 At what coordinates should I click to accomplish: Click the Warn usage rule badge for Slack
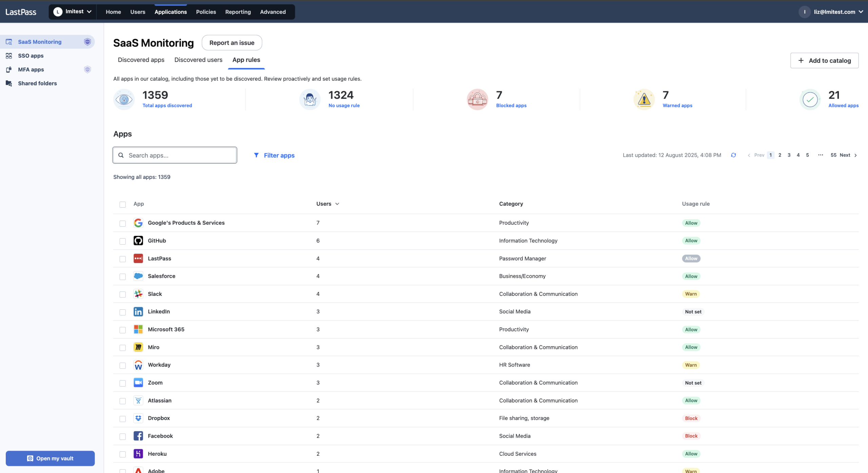point(691,294)
